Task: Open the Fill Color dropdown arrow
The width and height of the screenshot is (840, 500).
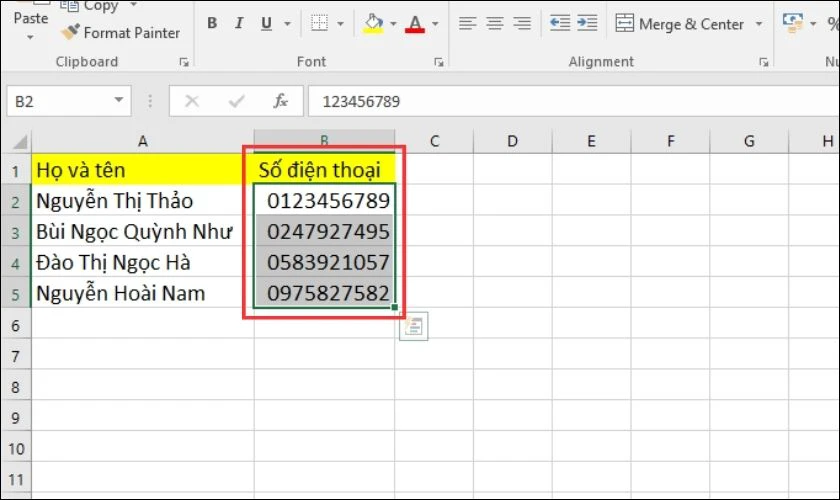Action: (393, 24)
